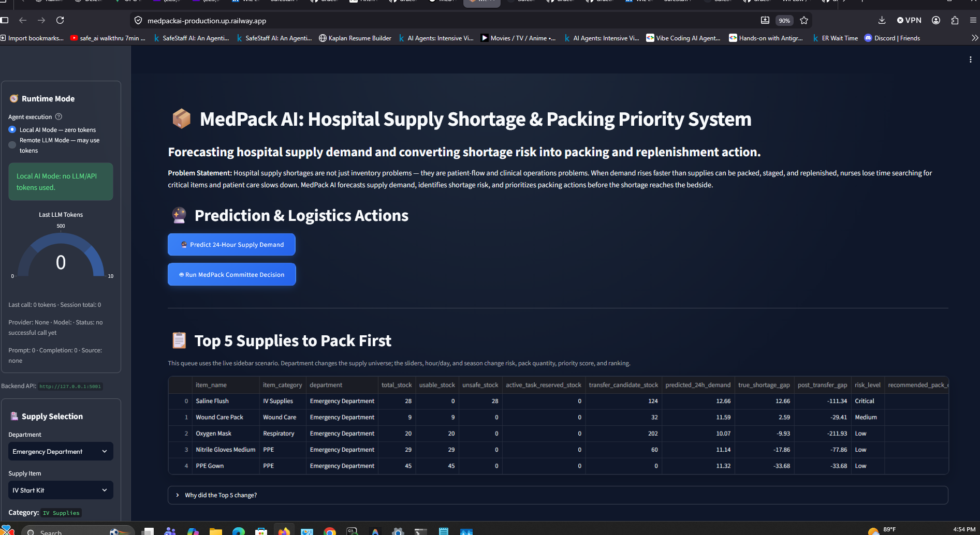Viewport: 980px width, 535px height.
Task: Open the ER Wait Time bookmark
Action: 835,38
